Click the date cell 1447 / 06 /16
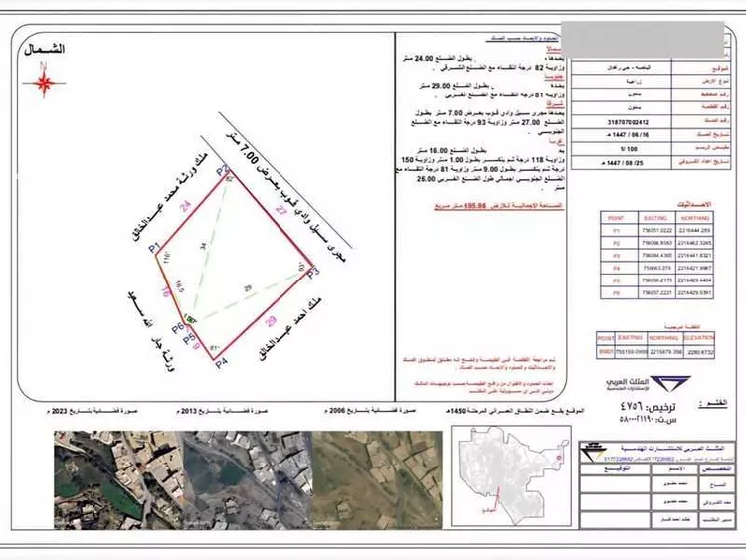 (x=622, y=135)
